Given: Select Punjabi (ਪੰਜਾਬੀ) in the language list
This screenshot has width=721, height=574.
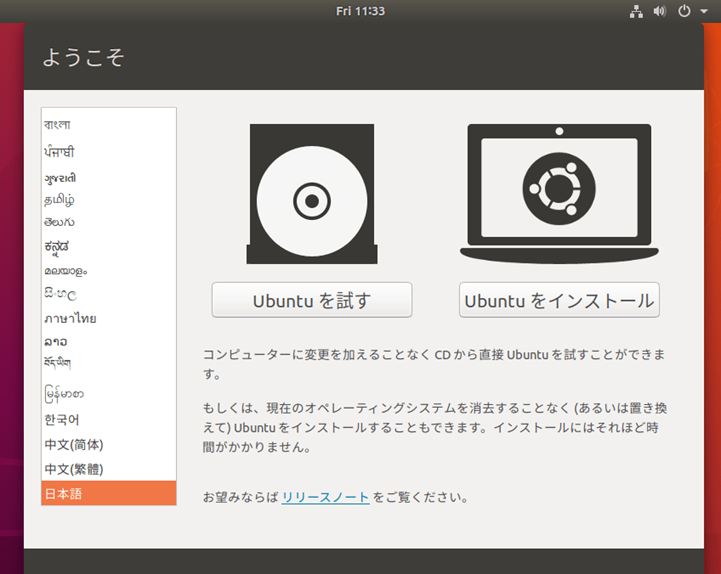Looking at the screenshot, I should tap(109, 152).
